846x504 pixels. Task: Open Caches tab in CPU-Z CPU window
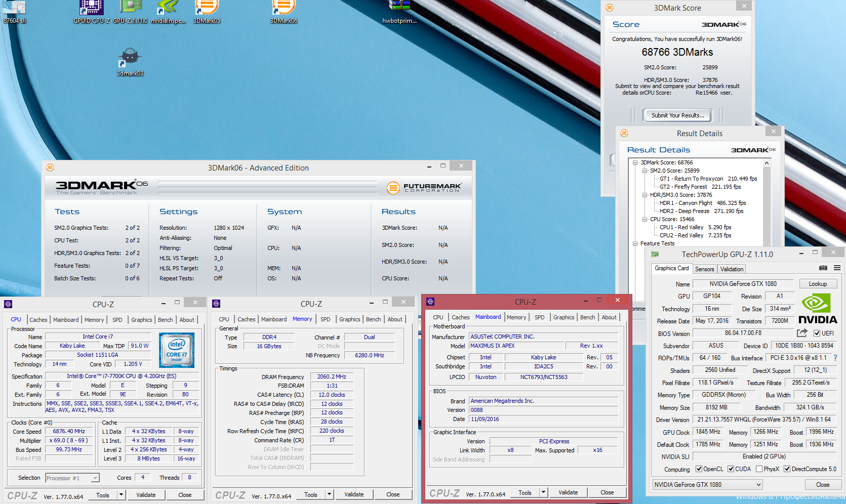[x=38, y=320]
